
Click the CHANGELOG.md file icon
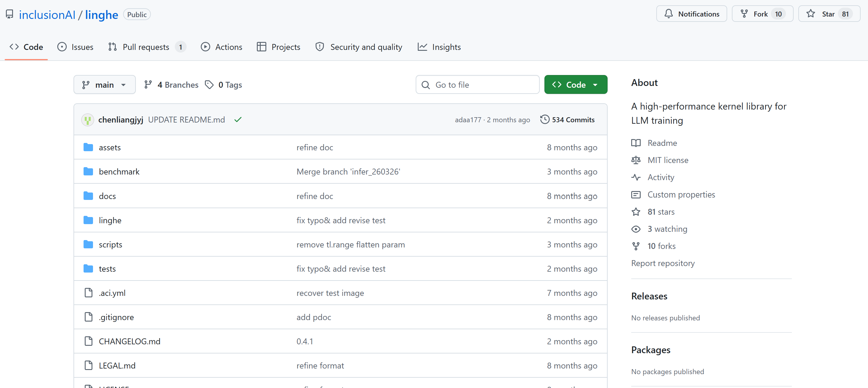tap(88, 341)
